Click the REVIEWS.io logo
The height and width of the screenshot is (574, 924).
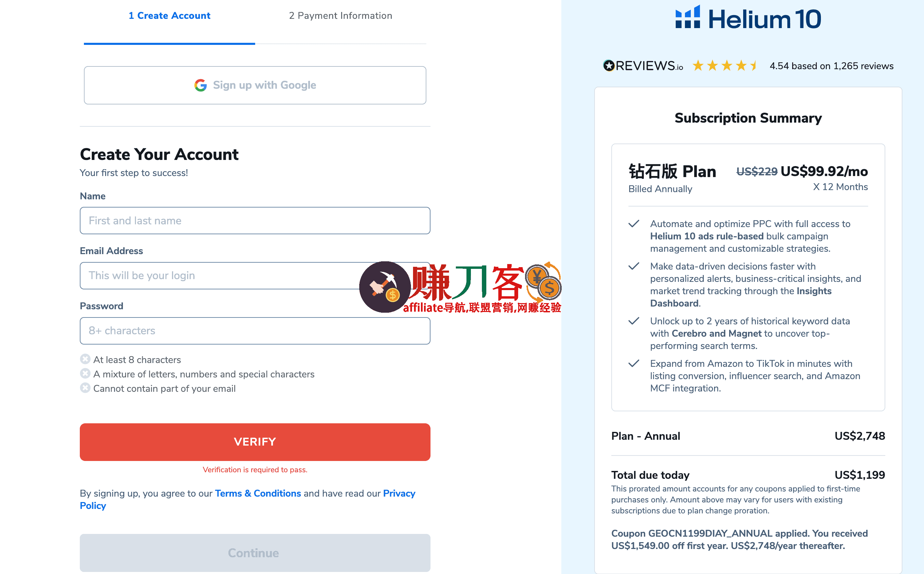coord(643,66)
